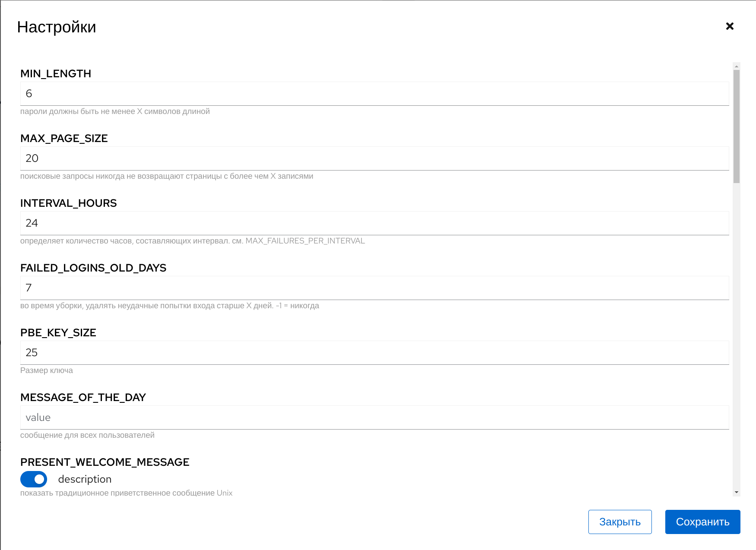Image resolution: width=756 pixels, height=550 pixels.
Task: Click the 'description' label beside the toggle
Action: coord(85,479)
